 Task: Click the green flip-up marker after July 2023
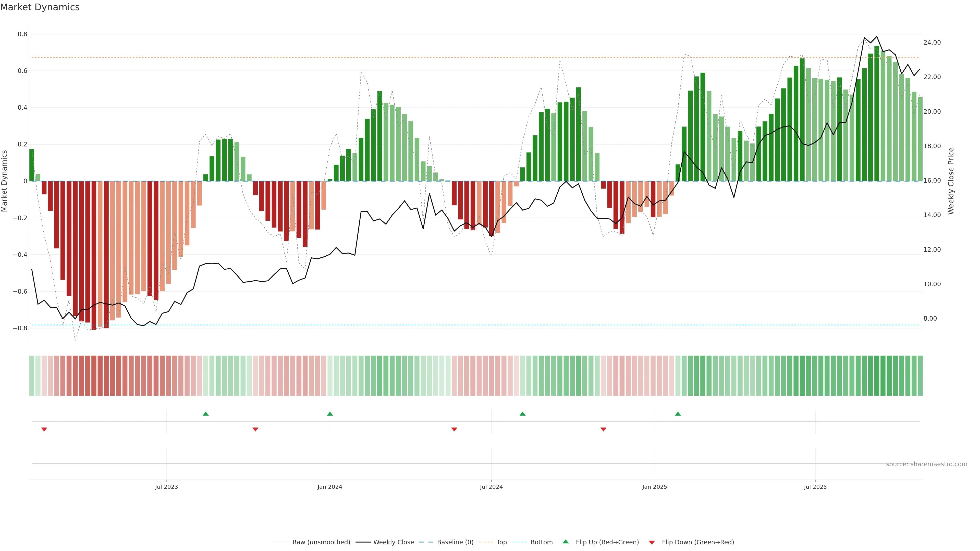pos(206,414)
